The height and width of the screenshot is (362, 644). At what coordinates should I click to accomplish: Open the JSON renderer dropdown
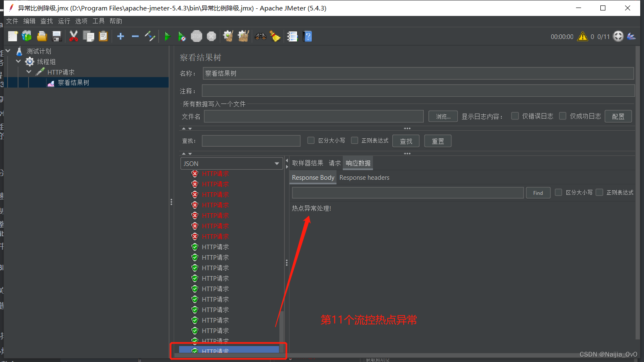(x=232, y=163)
